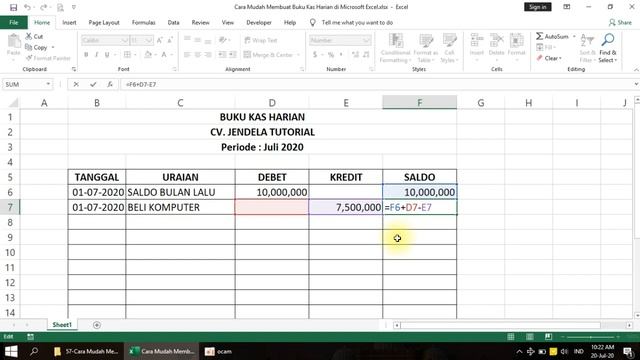Click the AutoSum sigma icon
Image resolution: width=640 pixels, height=360 pixels.
(x=540, y=36)
